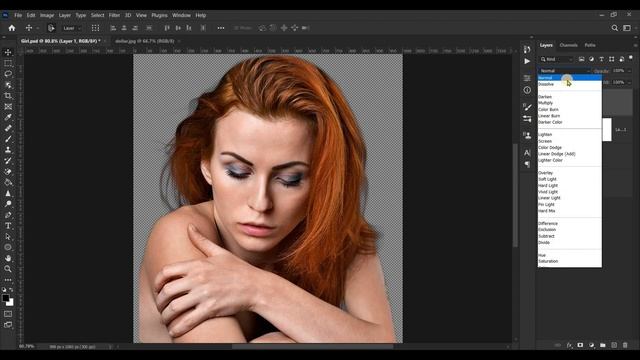Viewport: 640px width, 360px height.
Task: Open the Character panel icon
Action: [527, 152]
